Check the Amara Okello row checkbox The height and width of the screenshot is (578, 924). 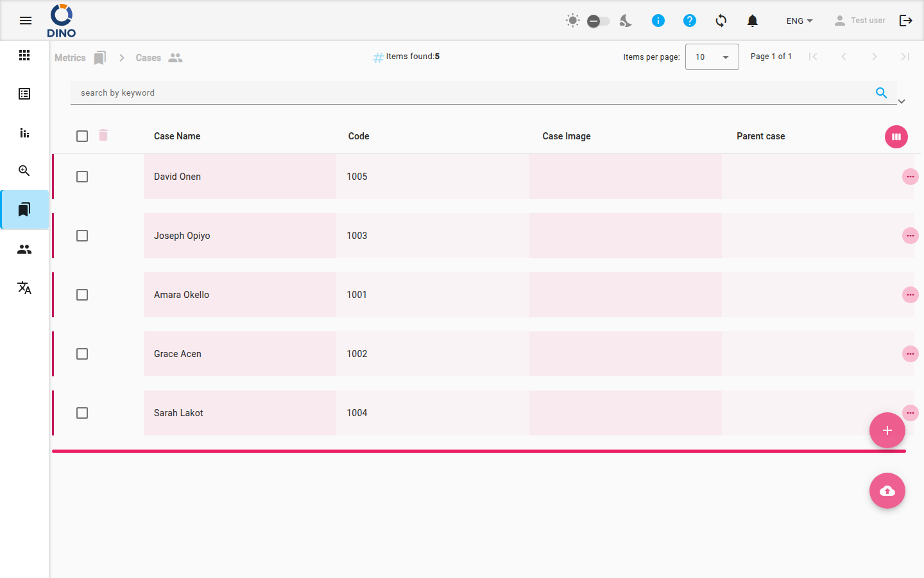(82, 295)
